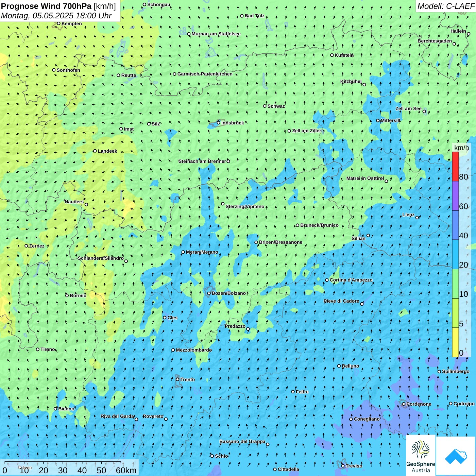Click the 'Reutte' label
The image size is (476, 476).
(129, 75)
